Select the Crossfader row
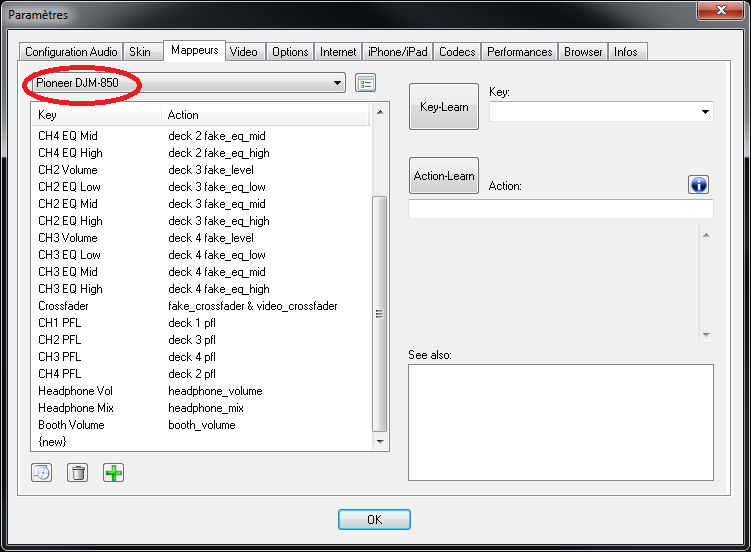The height and width of the screenshot is (552, 751). 202,306
